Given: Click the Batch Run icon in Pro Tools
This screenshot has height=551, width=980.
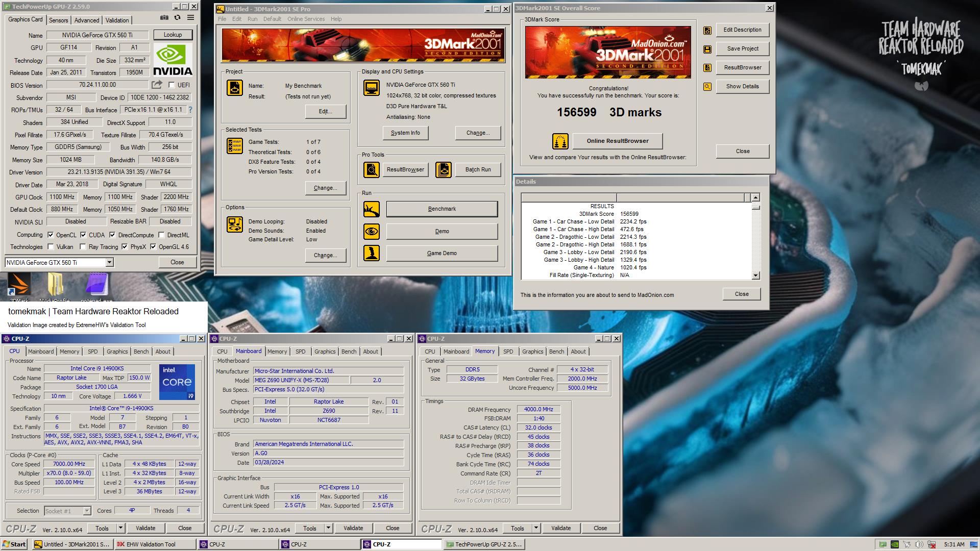Looking at the screenshot, I should [x=444, y=169].
